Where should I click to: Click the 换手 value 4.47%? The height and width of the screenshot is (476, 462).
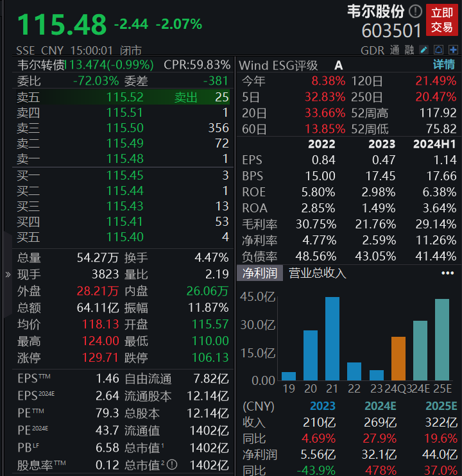(212, 258)
